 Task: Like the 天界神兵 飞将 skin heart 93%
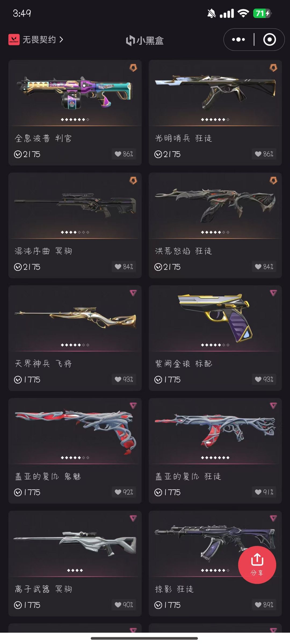click(124, 379)
